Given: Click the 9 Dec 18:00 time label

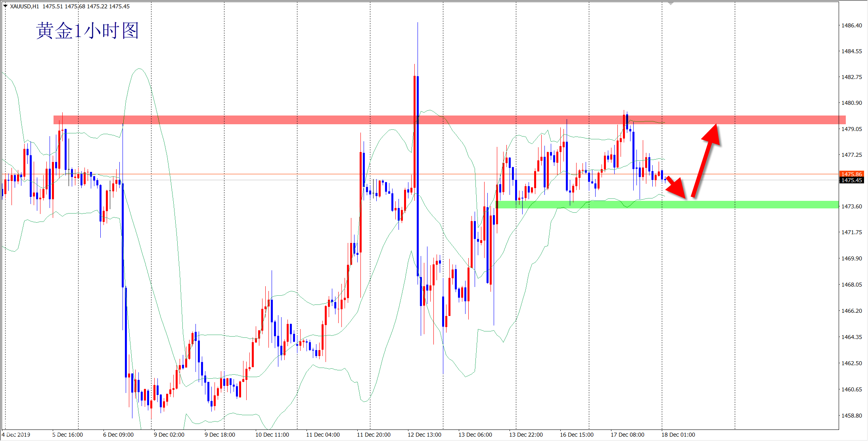Looking at the screenshot, I should [x=220, y=435].
